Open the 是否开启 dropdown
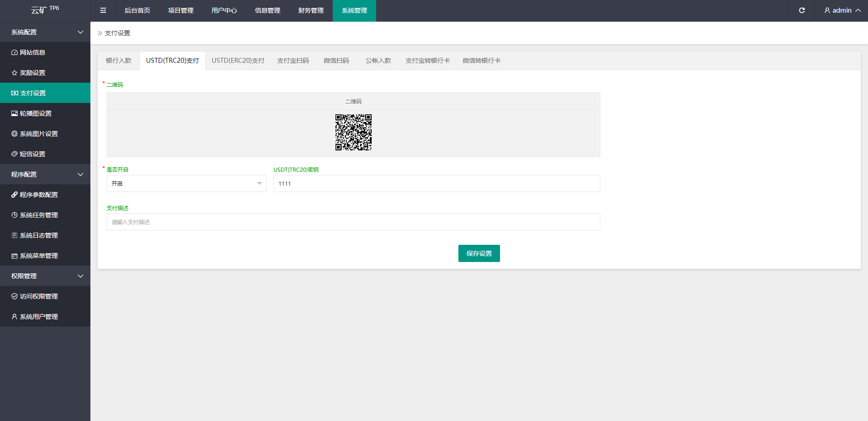Viewport: 868px width, 421px height. point(187,183)
